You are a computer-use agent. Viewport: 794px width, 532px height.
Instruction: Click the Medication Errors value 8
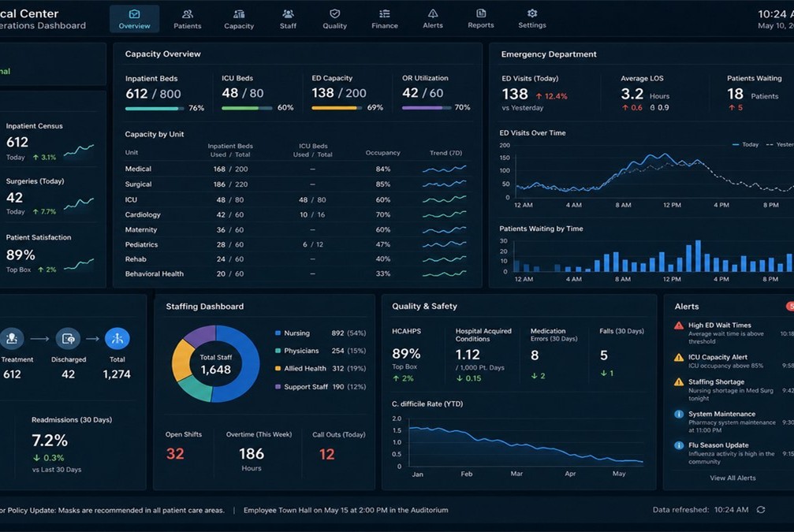tap(535, 355)
